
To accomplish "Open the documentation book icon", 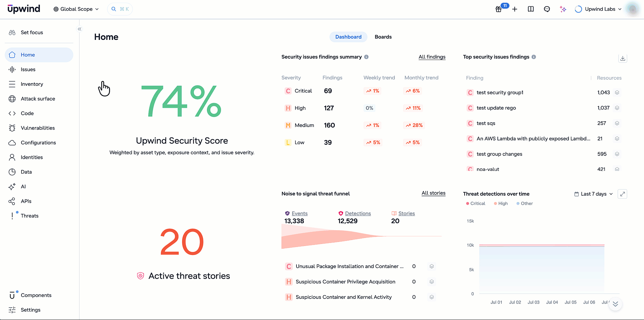I will tap(531, 9).
